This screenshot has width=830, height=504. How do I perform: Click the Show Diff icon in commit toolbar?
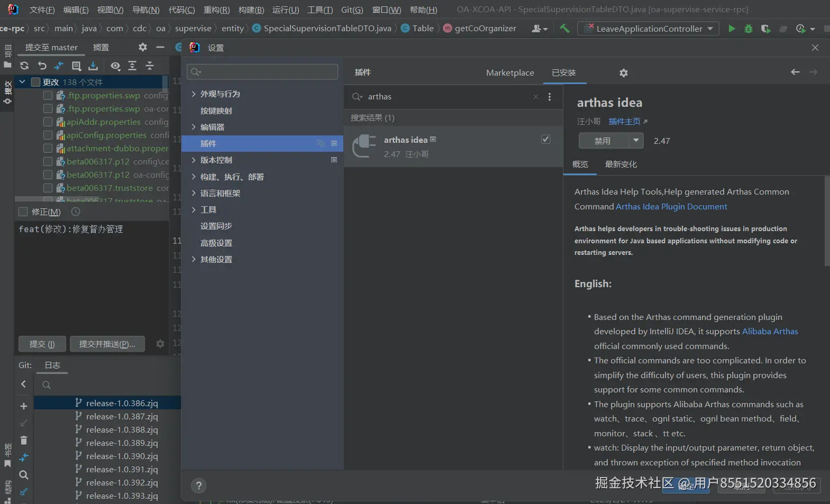(x=59, y=66)
